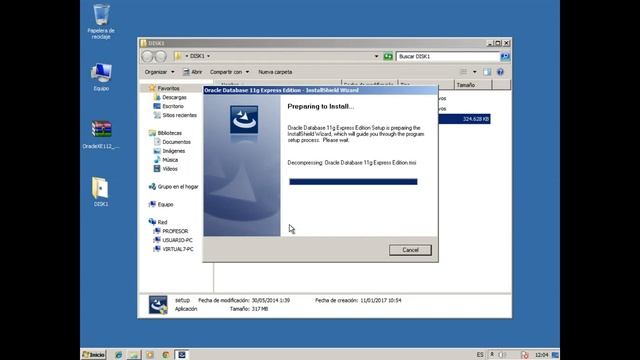Sort by Tamaño column header

[x=473, y=85]
